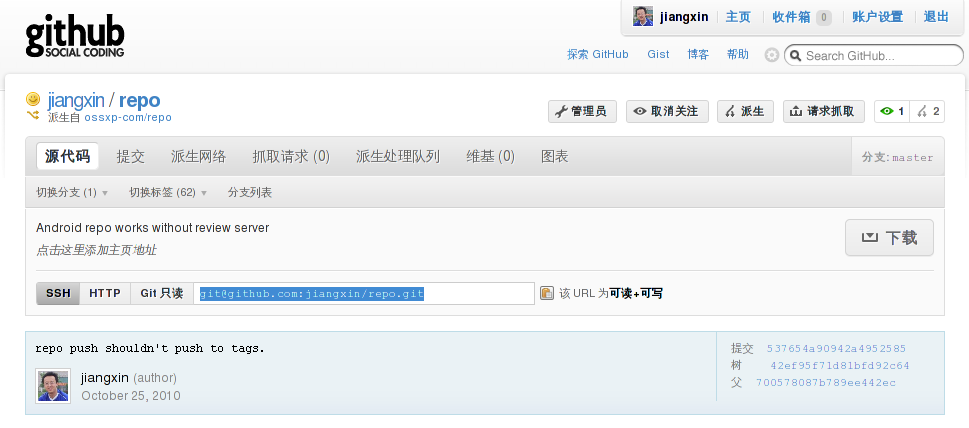
Task: Click the October 25, 2010 commit date
Action: [x=131, y=395]
